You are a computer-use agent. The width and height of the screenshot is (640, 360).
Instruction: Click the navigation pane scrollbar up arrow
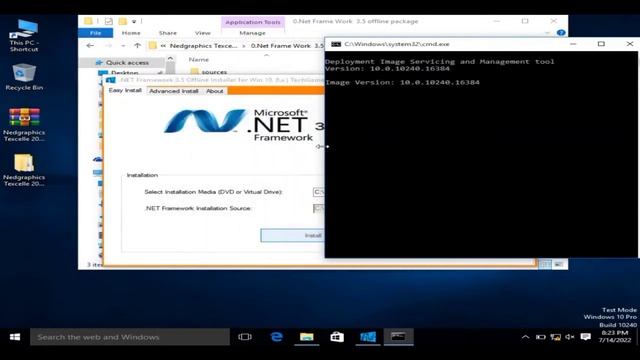(170, 59)
